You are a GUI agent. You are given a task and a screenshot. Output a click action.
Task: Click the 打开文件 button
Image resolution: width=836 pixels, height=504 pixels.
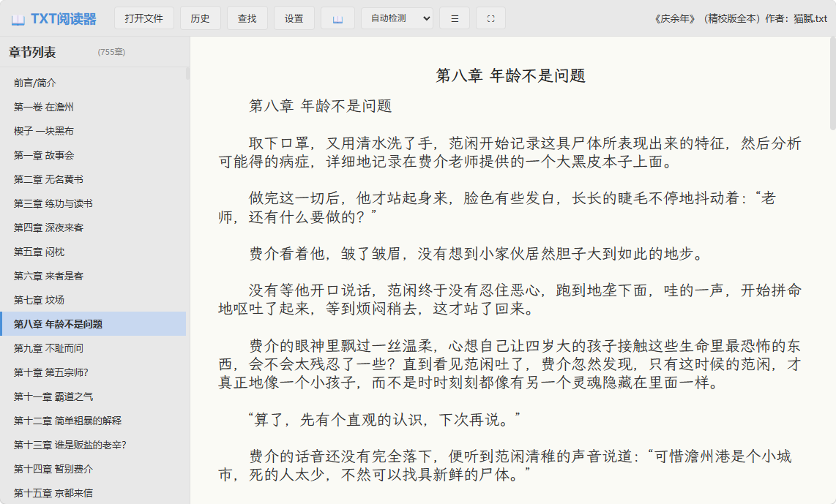pos(144,18)
